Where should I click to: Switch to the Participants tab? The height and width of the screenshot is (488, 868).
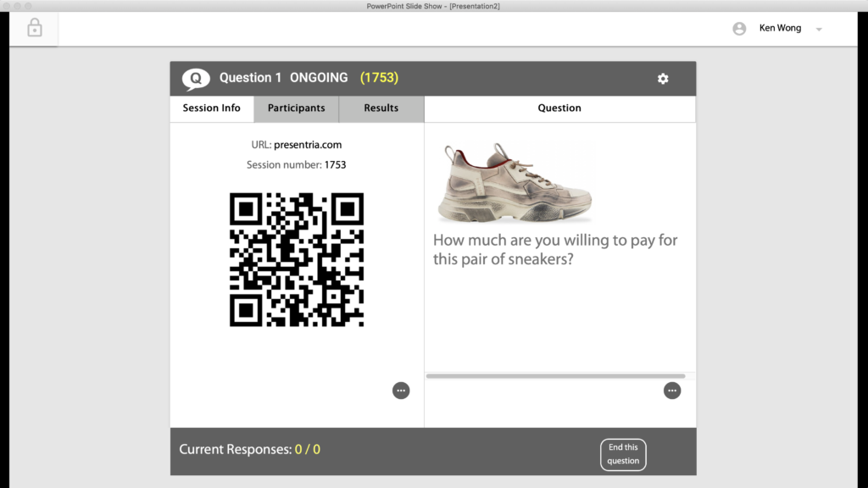click(x=296, y=108)
